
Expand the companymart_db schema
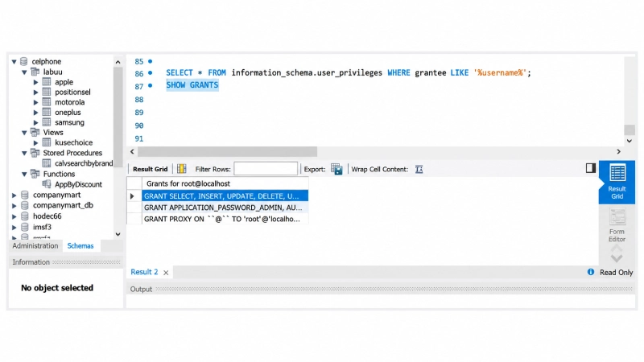click(x=14, y=205)
